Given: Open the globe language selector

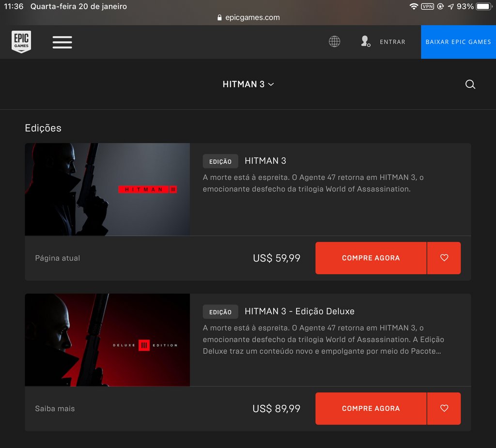Looking at the screenshot, I should (x=334, y=42).
